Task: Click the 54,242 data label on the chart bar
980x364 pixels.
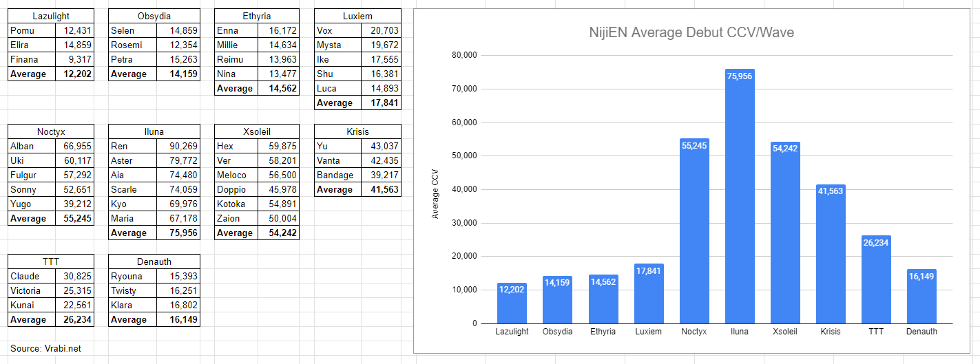Action: click(x=785, y=148)
